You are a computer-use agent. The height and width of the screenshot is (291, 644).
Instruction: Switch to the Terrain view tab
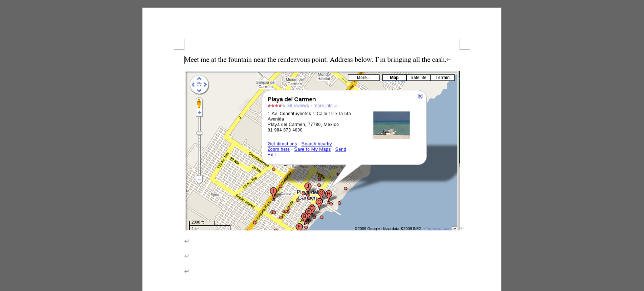(x=442, y=77)
